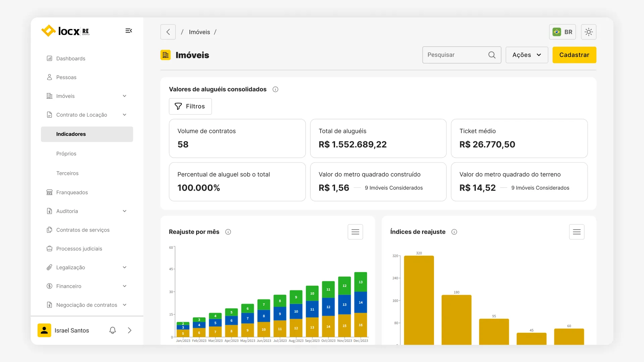Click the Imóveis building icon in sidebar
Viewport: 644px width, 362px height.
(x=50, y=96)
